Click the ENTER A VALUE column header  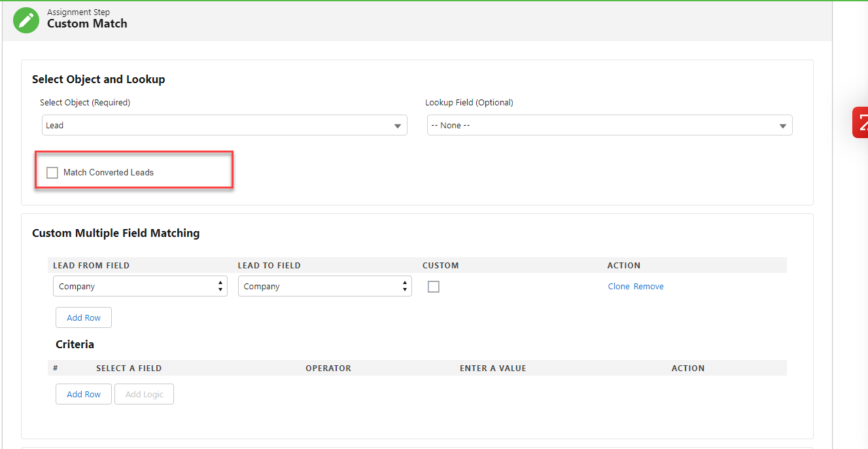(493, 368)
